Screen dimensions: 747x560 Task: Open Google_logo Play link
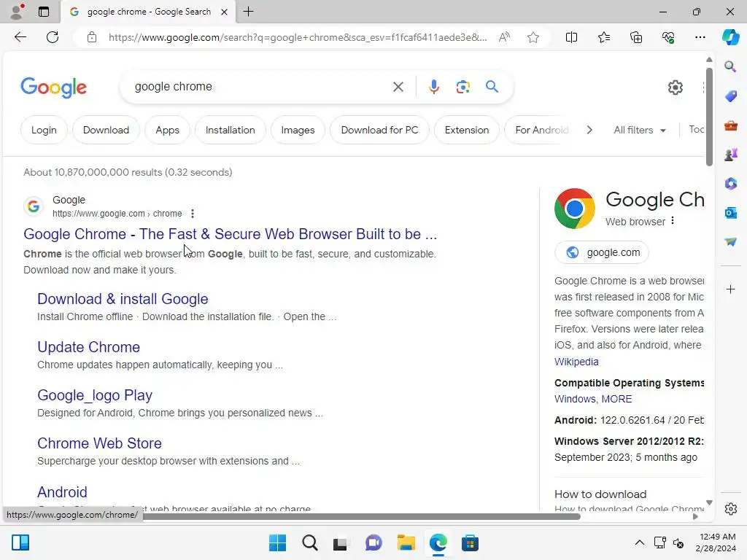click(95, 395)
